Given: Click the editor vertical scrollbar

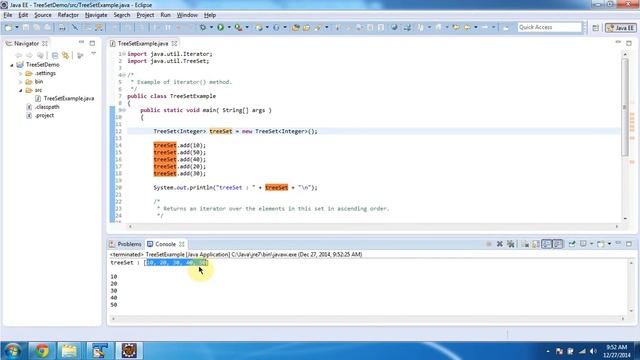Looking at the screenshot, I should coord(625,107).
